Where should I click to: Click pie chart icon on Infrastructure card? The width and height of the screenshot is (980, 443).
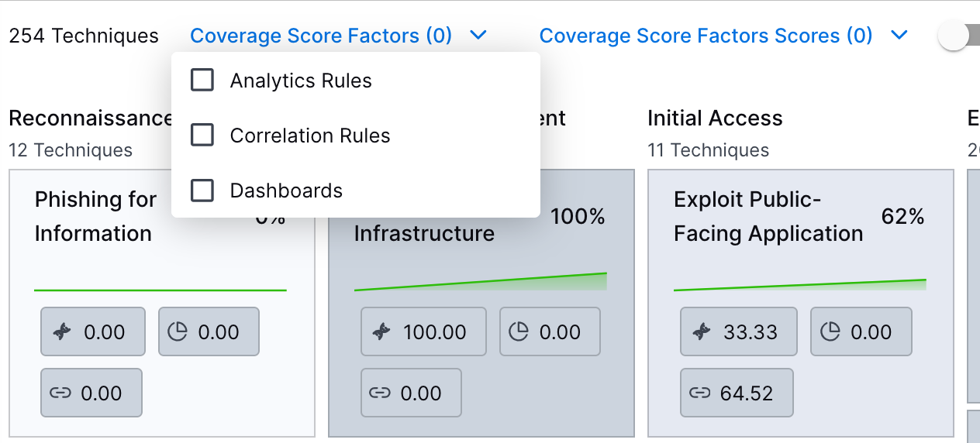coord(519,332)
